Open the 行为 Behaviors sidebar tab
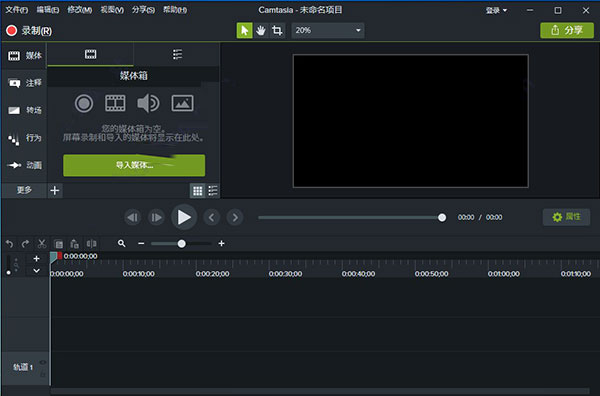The image size is (600, 396). [25, 138]
